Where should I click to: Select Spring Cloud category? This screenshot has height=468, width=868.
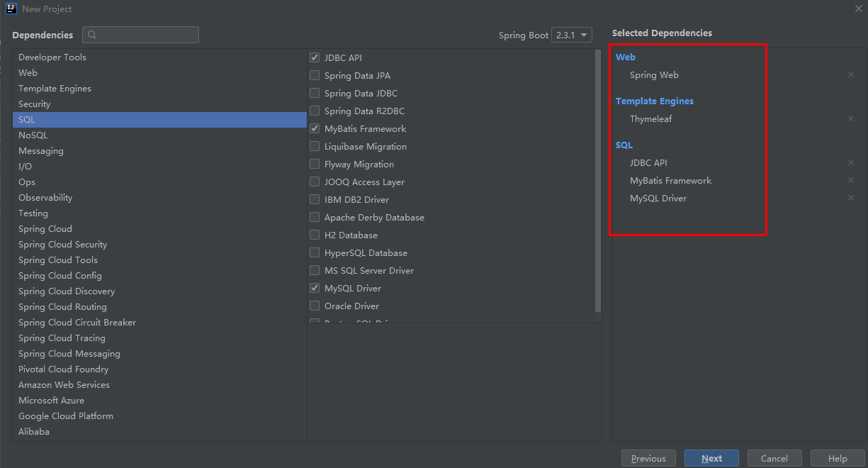(159, 228)
